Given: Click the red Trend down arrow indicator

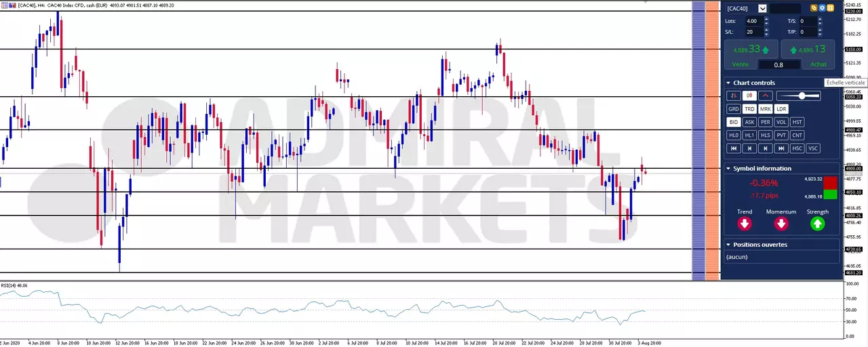Looking at the screenshot, I should (745, 223).
